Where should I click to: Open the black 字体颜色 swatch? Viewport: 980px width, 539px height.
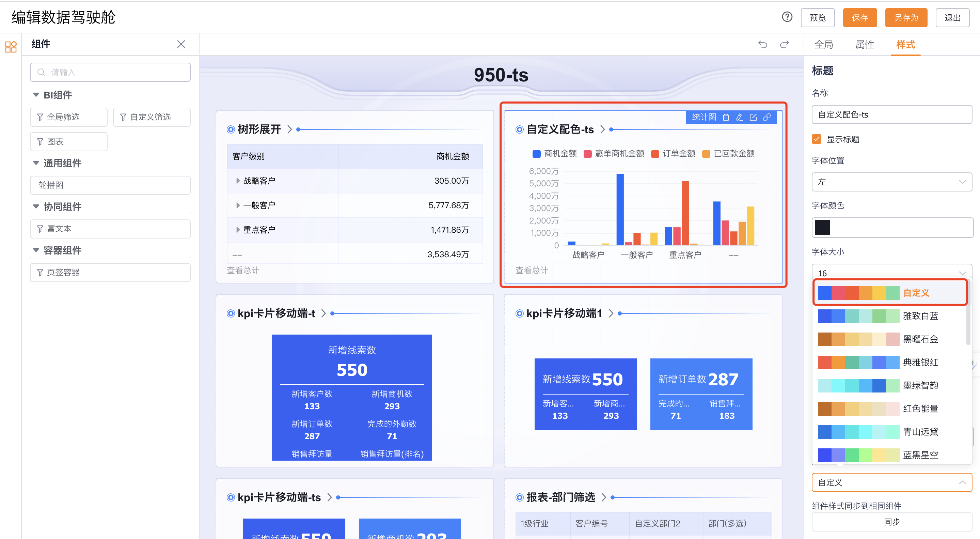(822, 228)
